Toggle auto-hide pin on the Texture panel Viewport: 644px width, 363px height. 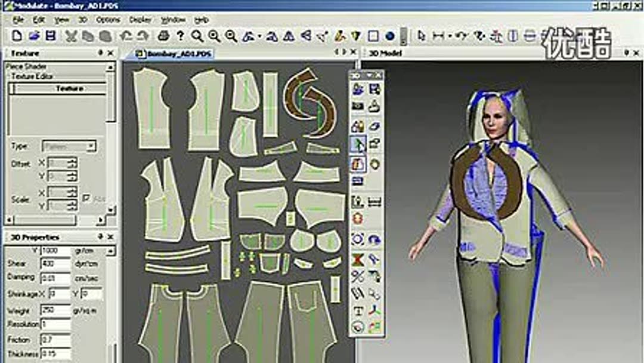(101, 53)
